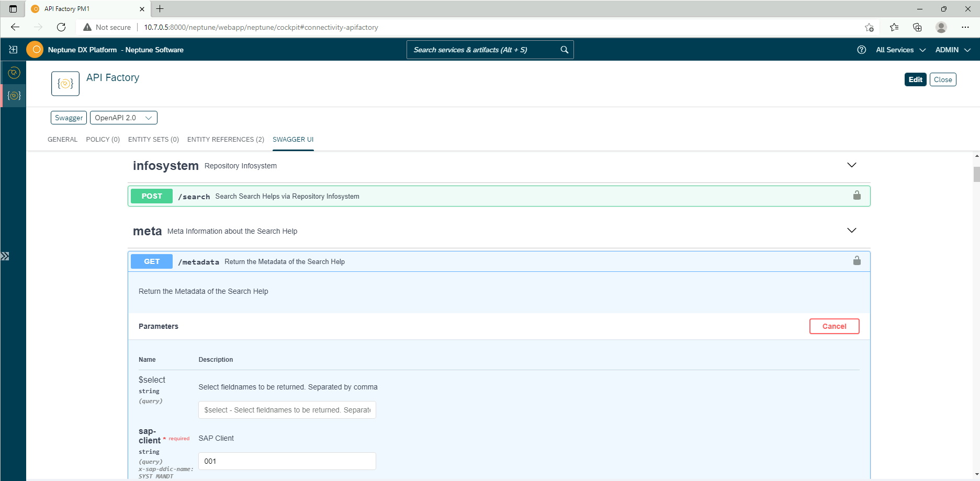The height and width of the screenshot is (481, 980).
Task: Click the lock icon on GET /metadata
Action: pos(857,260)
